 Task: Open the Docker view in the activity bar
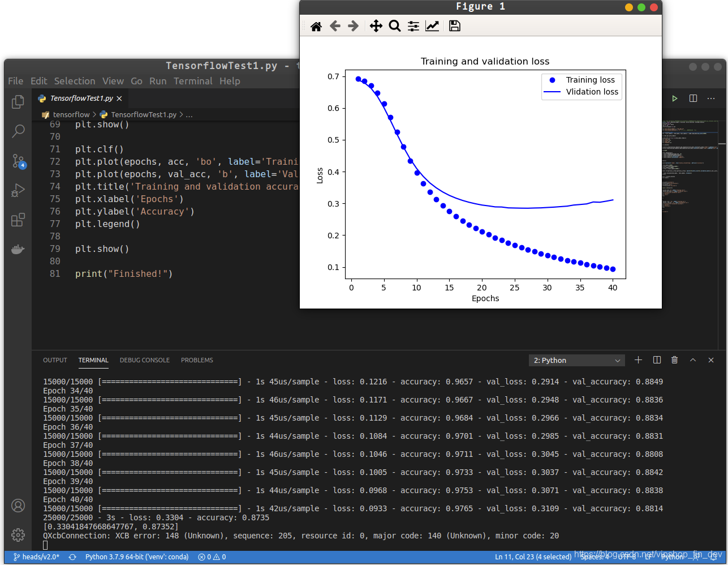coord(18,249)
